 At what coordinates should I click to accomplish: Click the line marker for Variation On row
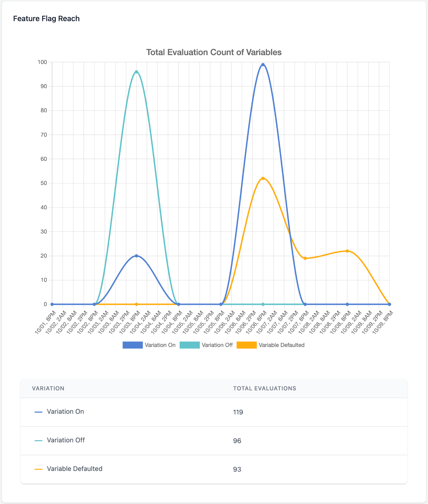pos(38,411)
